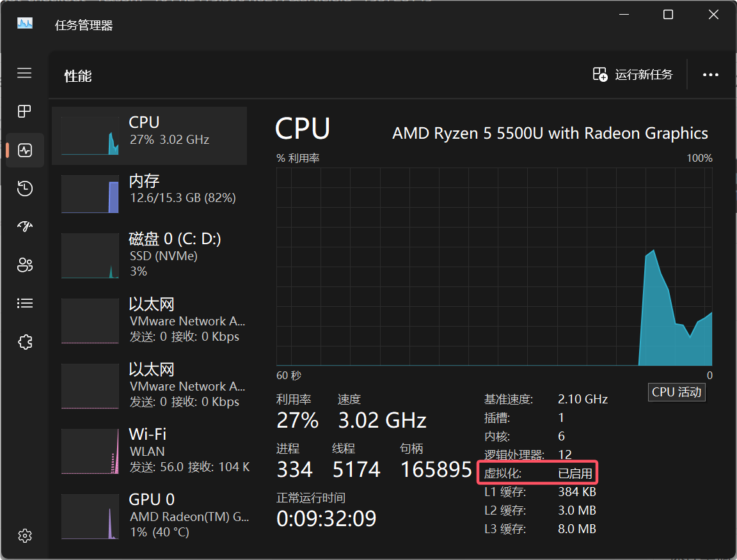Select the second 以太网 VMware adapter
Screen dimensions: 737x560
(x=150, y=385)
